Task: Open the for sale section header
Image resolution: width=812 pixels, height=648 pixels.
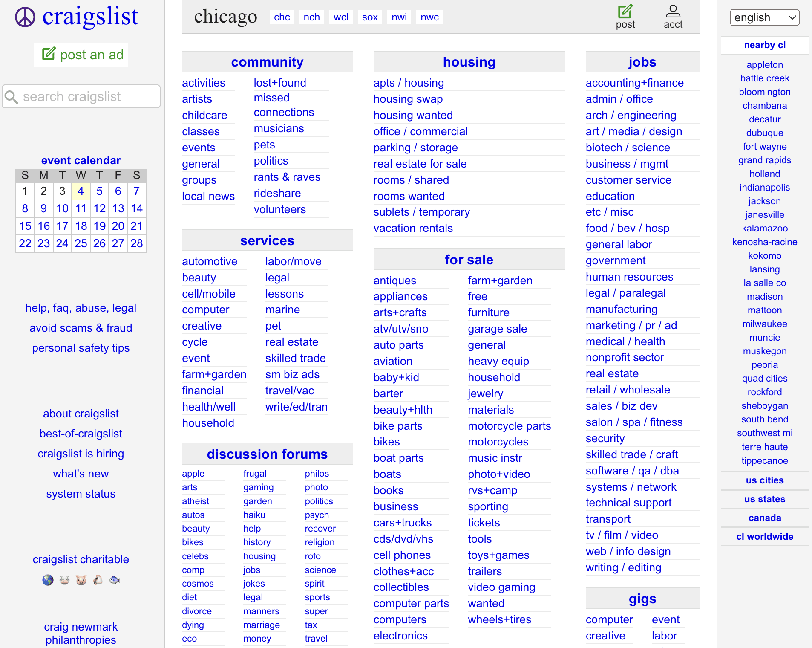Action: tap(469, 260)
